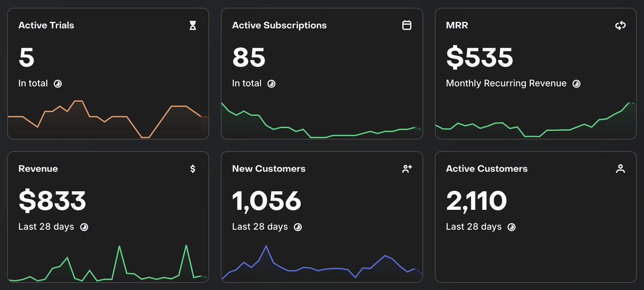Click the clock icon beside Active Subscriptions 'In total'
Screen dimensions: 644x290
272,84
